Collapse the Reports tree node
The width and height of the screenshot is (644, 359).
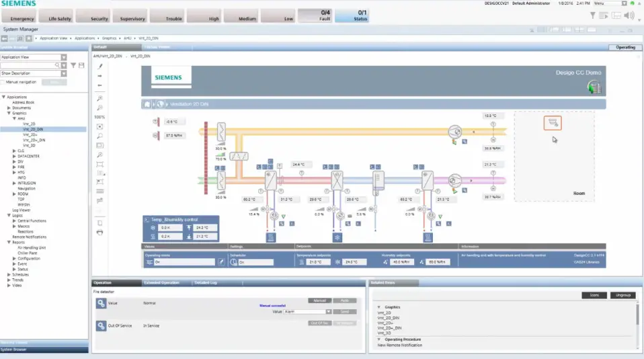9,242
